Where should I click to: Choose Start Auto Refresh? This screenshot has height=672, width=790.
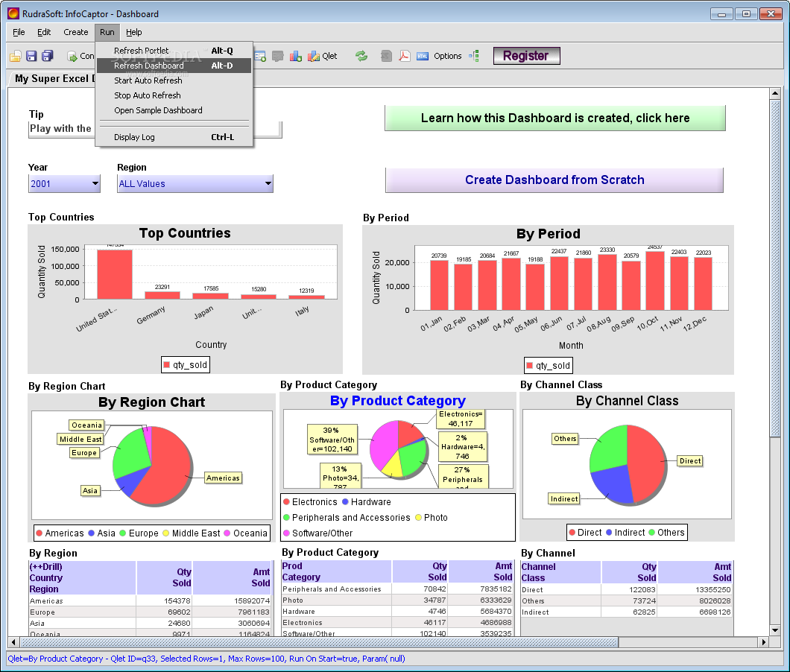174,80
